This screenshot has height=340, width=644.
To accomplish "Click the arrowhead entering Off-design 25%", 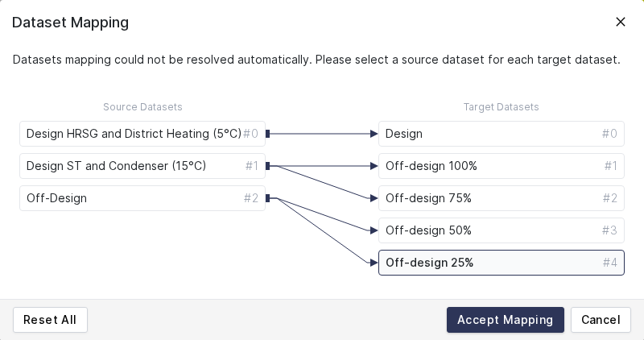I will (x=374, y=263).
